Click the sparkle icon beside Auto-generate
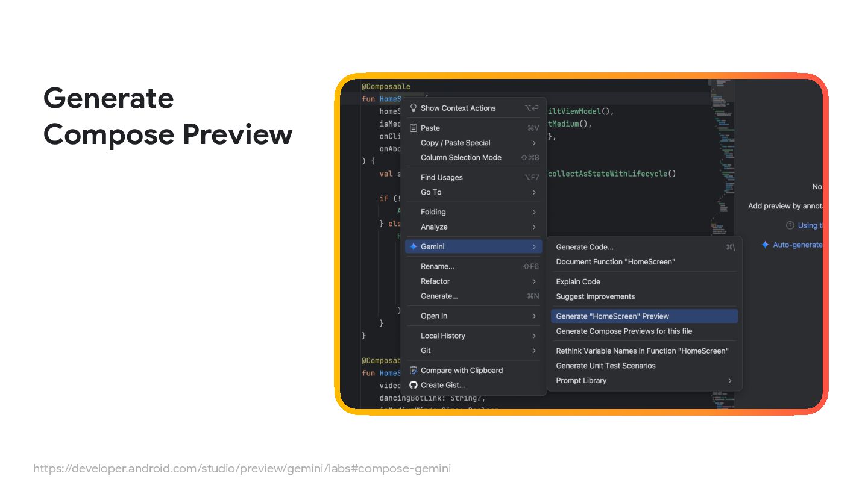The image size is (868, 488). (x=765, y=245)
